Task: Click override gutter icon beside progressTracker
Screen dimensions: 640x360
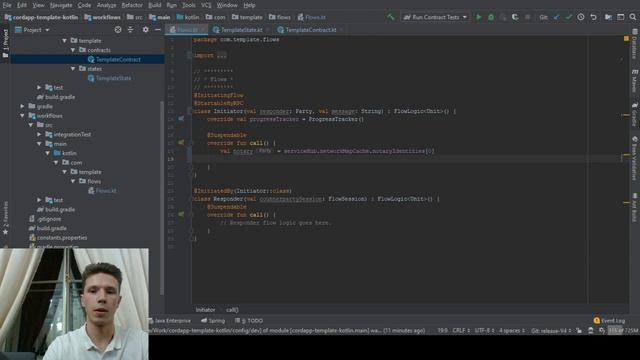Action: (x=181, y=119)
